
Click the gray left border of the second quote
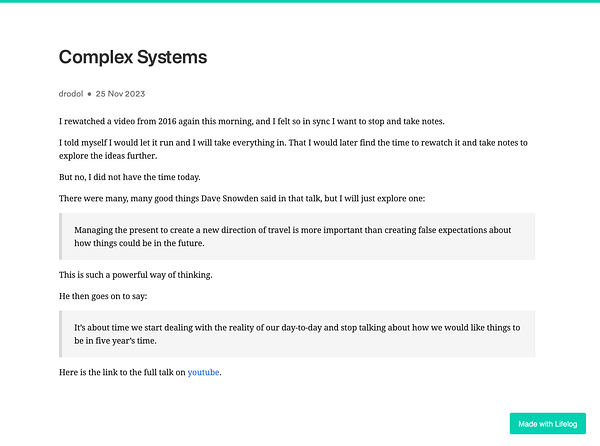tap(60, 334)
